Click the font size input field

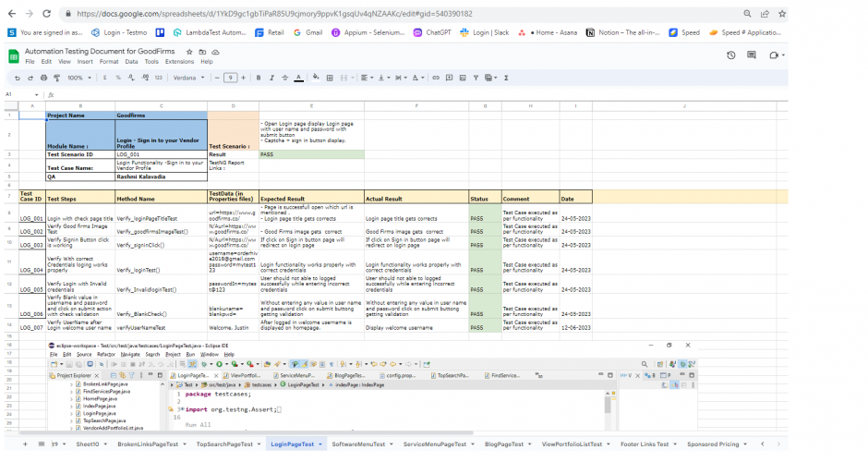[x=231, y=78]
